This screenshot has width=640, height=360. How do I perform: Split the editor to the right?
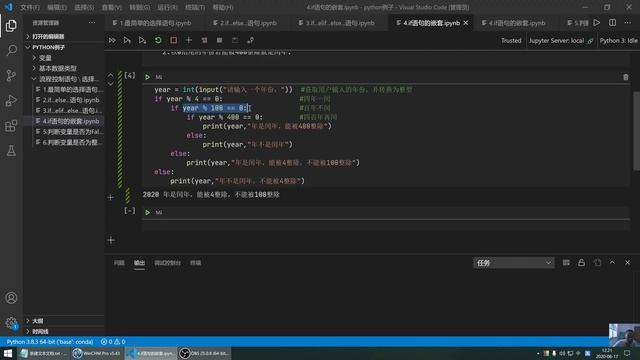pyautogui.click(x=612, y=22)
